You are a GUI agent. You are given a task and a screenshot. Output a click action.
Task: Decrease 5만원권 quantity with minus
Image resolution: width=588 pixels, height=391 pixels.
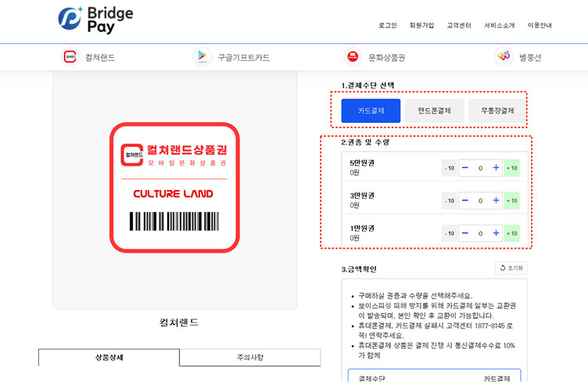tap(465, 168)
